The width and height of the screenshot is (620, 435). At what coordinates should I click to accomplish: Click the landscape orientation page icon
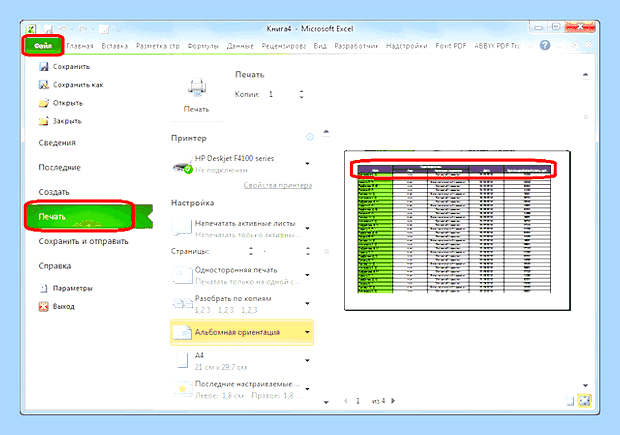[182, 332]
